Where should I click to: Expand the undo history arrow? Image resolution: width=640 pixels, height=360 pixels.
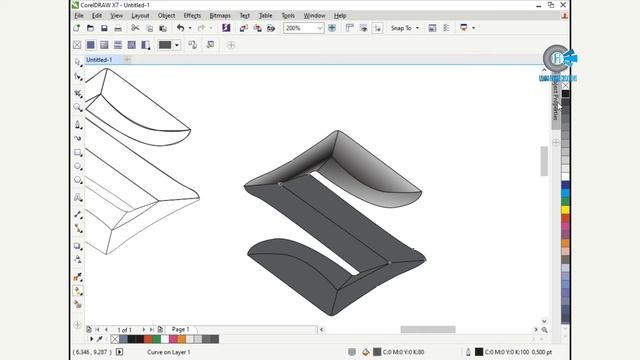190,28
